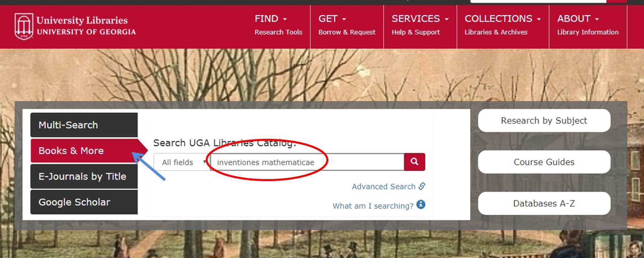Click the What am I searching? link
The image size is (644, 258).
[373, 206]
